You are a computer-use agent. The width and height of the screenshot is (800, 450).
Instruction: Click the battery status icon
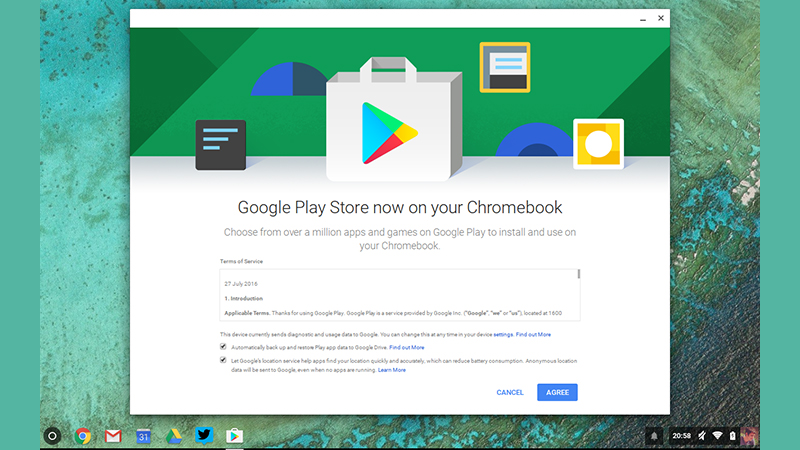tap(732, 436)
